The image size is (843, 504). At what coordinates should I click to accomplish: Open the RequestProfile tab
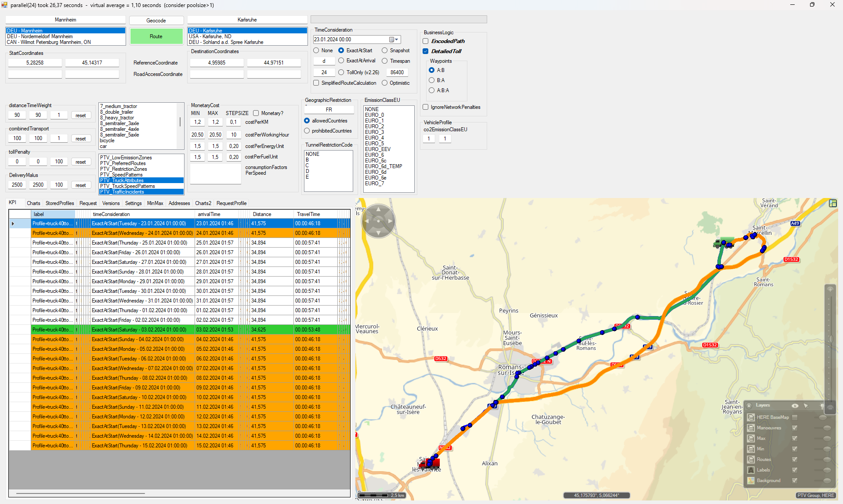pos(231,203)
